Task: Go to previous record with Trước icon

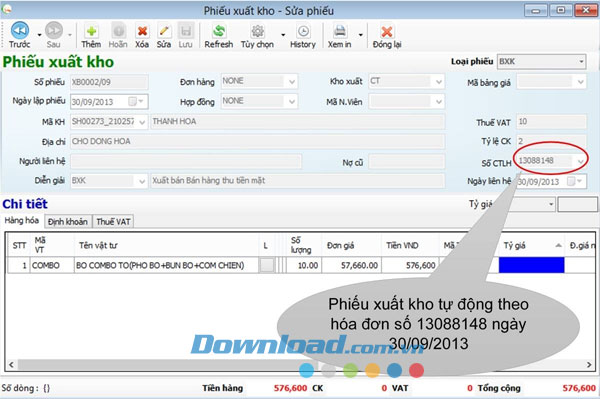Action: 20,31
